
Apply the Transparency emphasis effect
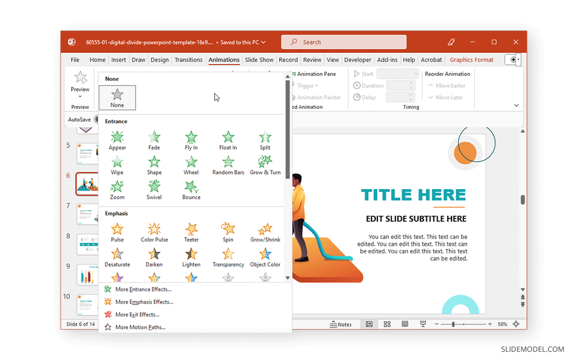228,256
